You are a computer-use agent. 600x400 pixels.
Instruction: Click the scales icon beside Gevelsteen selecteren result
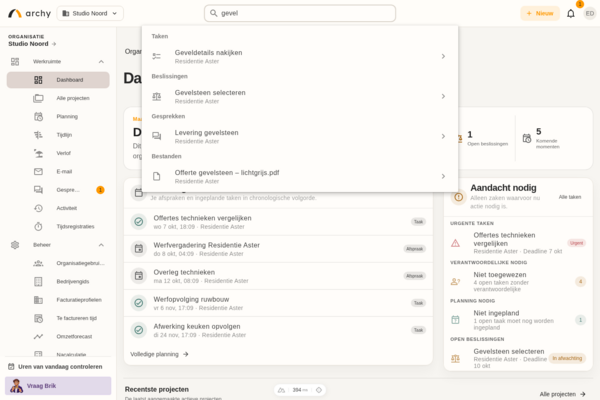point(157,96)
